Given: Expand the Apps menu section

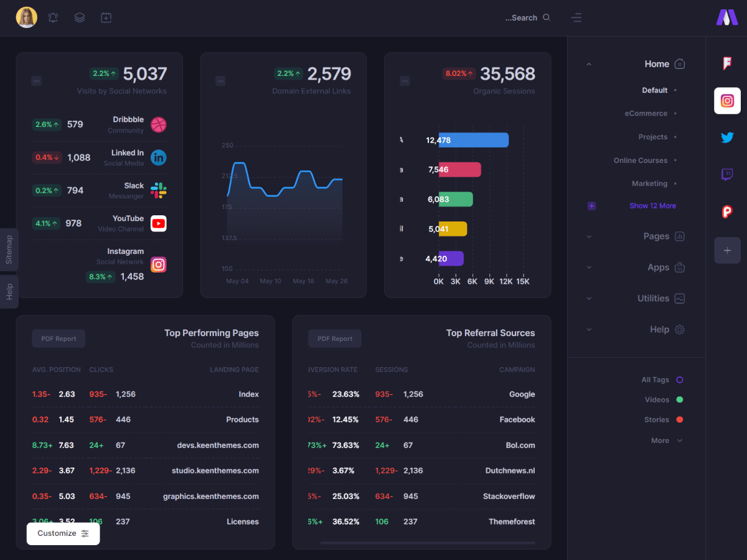Looking at the screenshot, I should coord(658,268).
